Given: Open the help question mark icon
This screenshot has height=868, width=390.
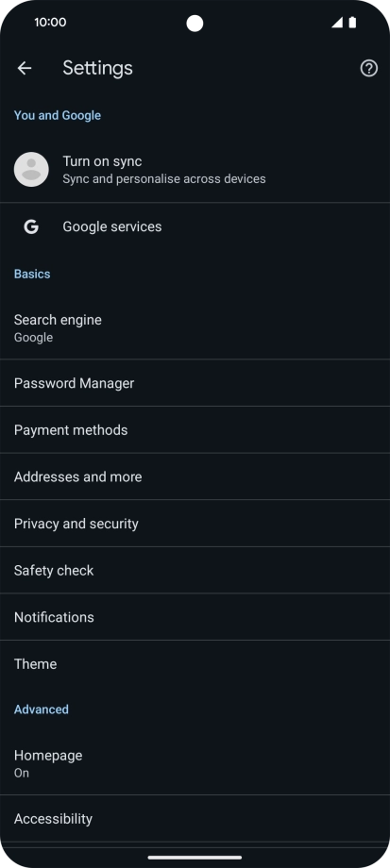Looking at the screenshot, I should pyautogui.click(x=369, y=68).
